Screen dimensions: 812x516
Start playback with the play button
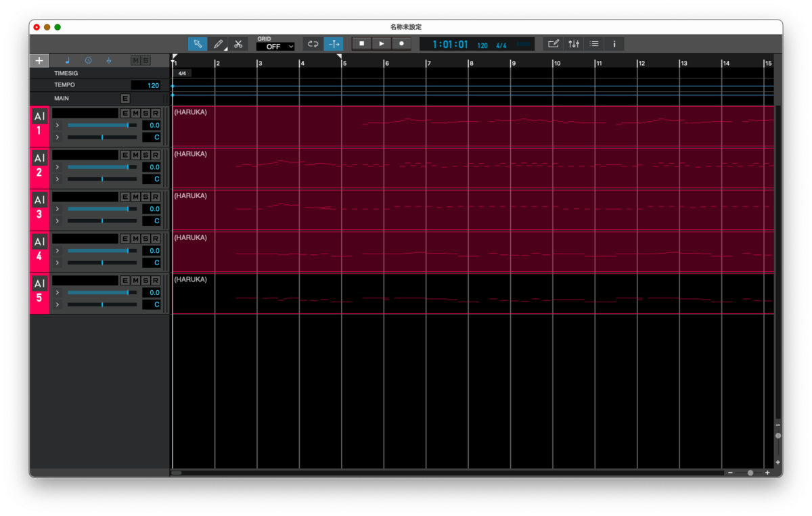382,44
